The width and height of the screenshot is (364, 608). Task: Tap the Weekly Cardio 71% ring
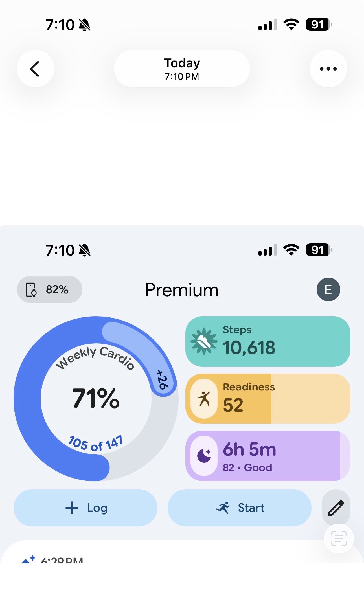96,399
